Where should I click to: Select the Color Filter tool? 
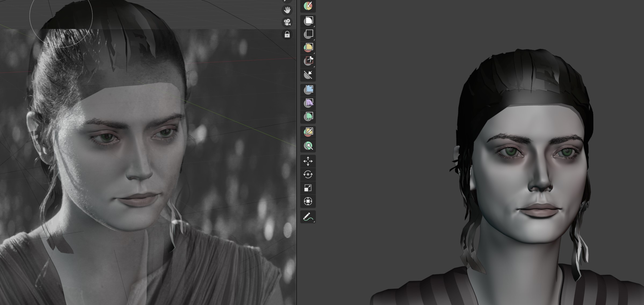308,116
